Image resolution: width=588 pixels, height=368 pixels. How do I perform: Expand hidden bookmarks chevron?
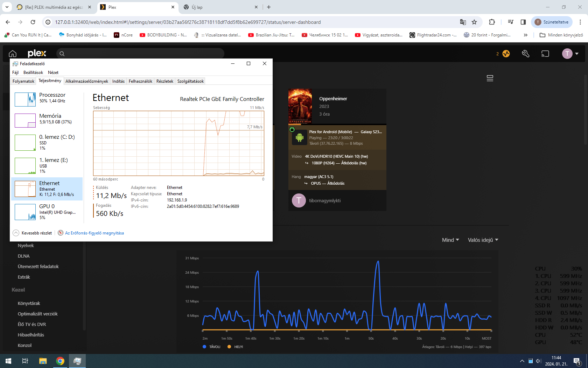point(525,35)
